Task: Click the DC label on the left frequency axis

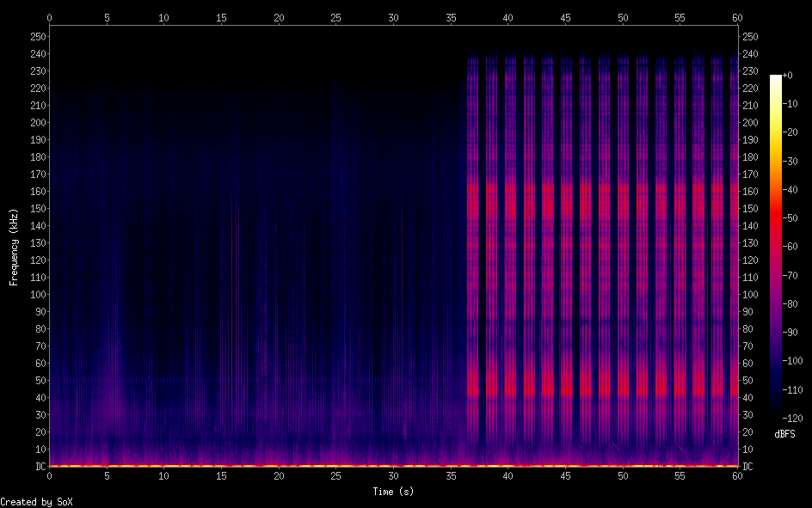Action: coord(40,467)
